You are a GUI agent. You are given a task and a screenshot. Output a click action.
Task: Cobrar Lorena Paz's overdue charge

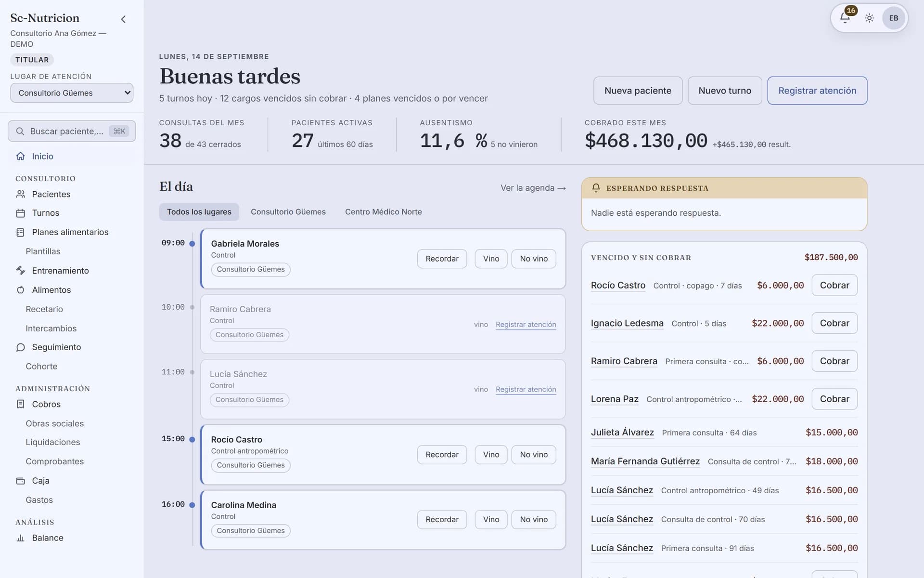tap(834, 399)
